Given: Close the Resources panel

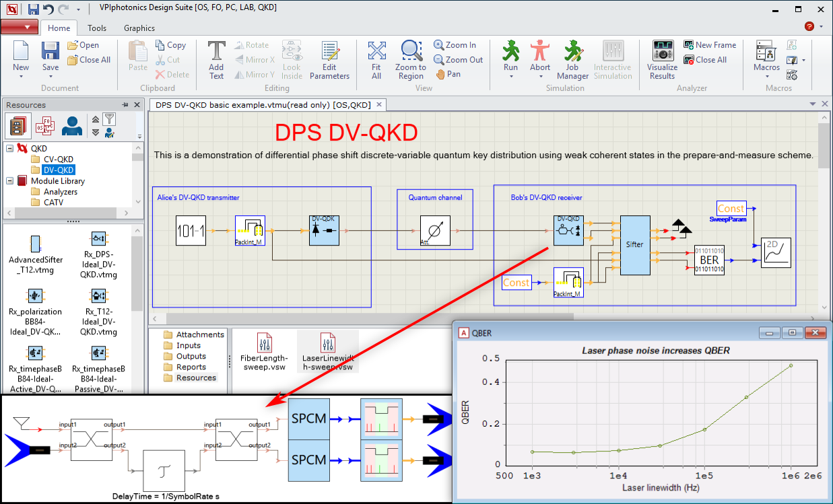Looking at the screenshot, I should pyautogui.click(x=137, y=105).
